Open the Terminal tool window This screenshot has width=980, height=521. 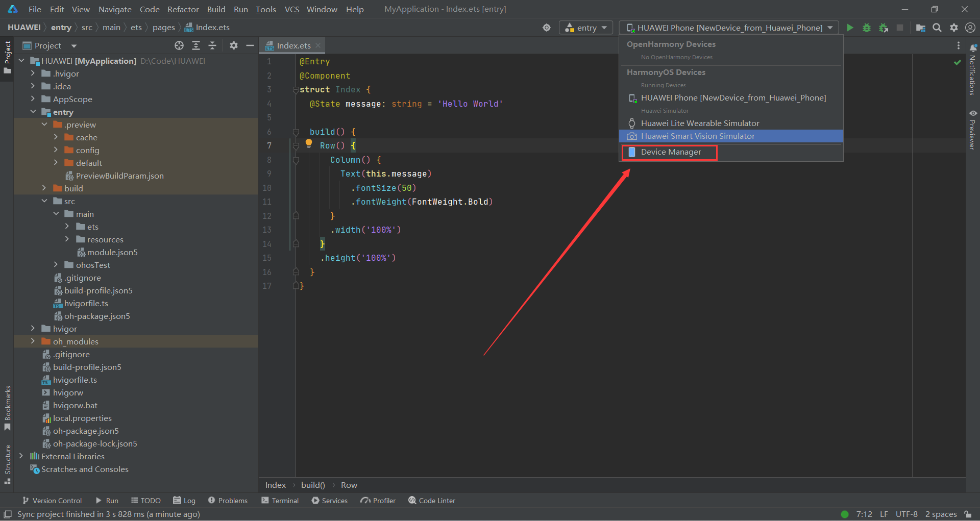[280, 501]
